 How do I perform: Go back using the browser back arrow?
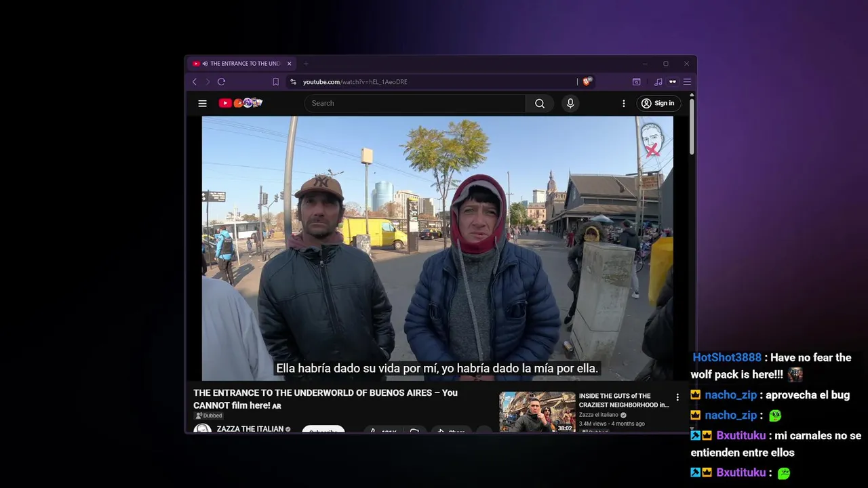(195, 82)
